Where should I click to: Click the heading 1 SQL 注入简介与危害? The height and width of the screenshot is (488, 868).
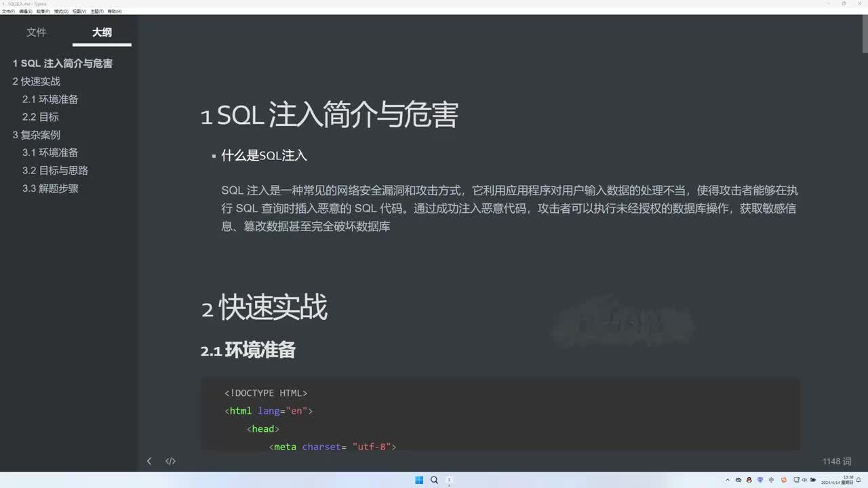(x=330, y=115)
